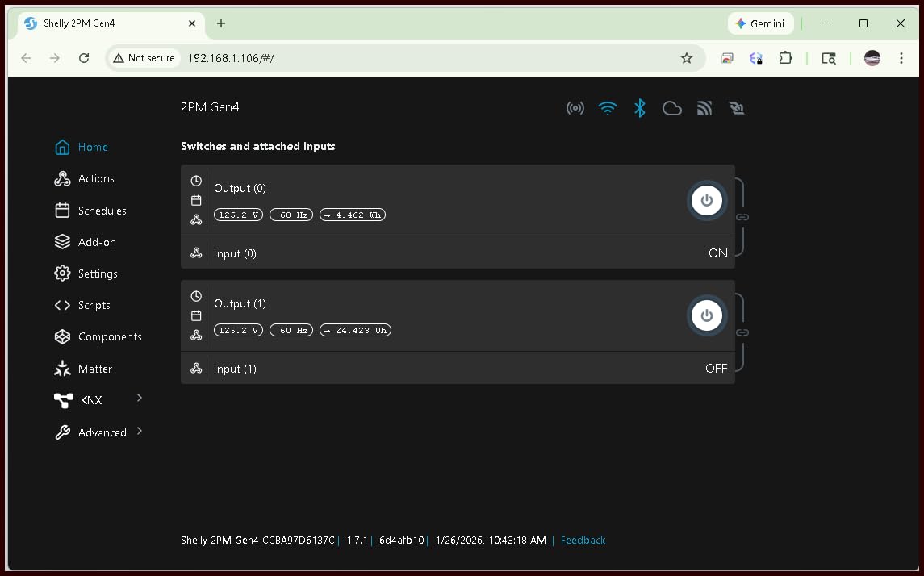Click the actions webhook icon for Output (0)
Viewport: 924px width, 576px height.
pyautogui.click(x=196, y=219)
